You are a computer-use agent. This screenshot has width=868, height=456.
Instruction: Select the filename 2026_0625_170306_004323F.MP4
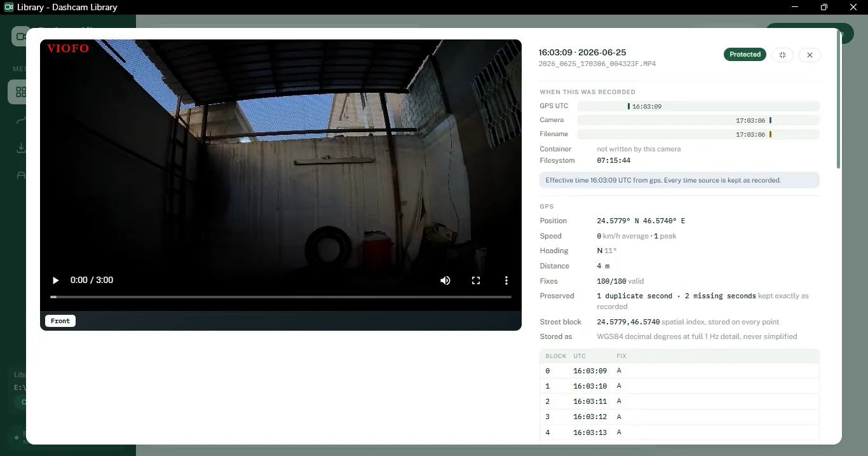[x=597, y=64]
